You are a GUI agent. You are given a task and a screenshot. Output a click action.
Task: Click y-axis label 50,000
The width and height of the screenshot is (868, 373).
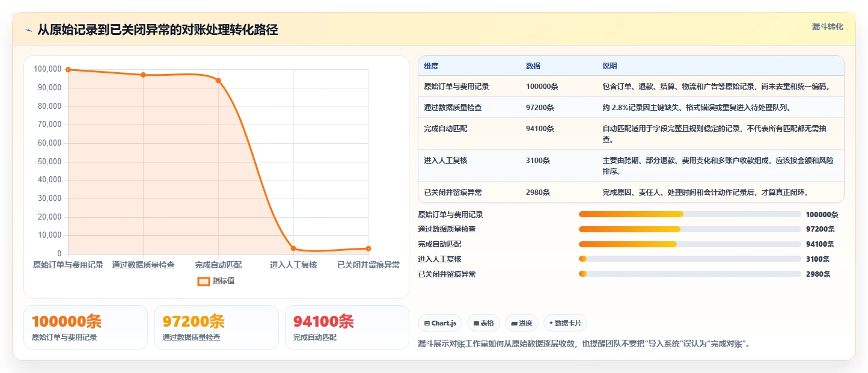coord(49,161)
